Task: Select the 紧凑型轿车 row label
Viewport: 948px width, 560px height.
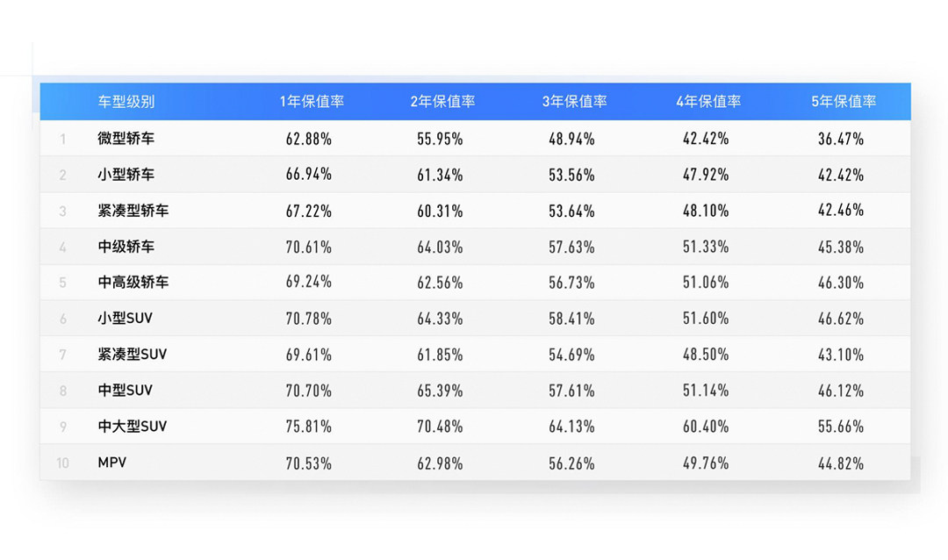Action: [133, 211]
